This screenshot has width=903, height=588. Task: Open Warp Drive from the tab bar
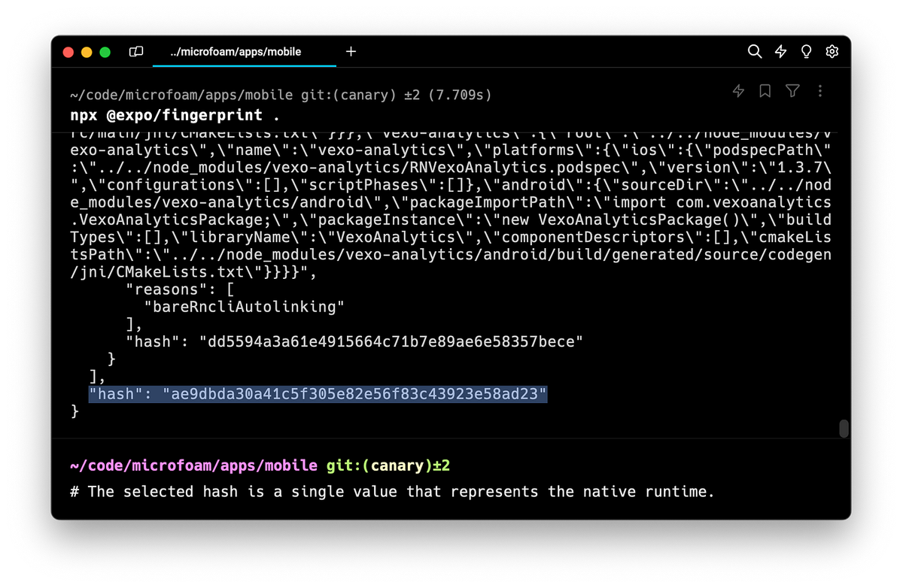point(136,52)
